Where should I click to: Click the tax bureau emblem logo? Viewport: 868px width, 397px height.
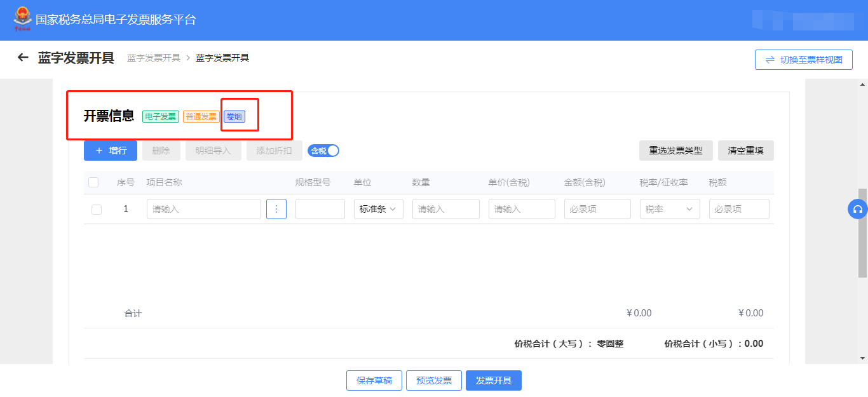pyautogui.click(x=22, y=20)
